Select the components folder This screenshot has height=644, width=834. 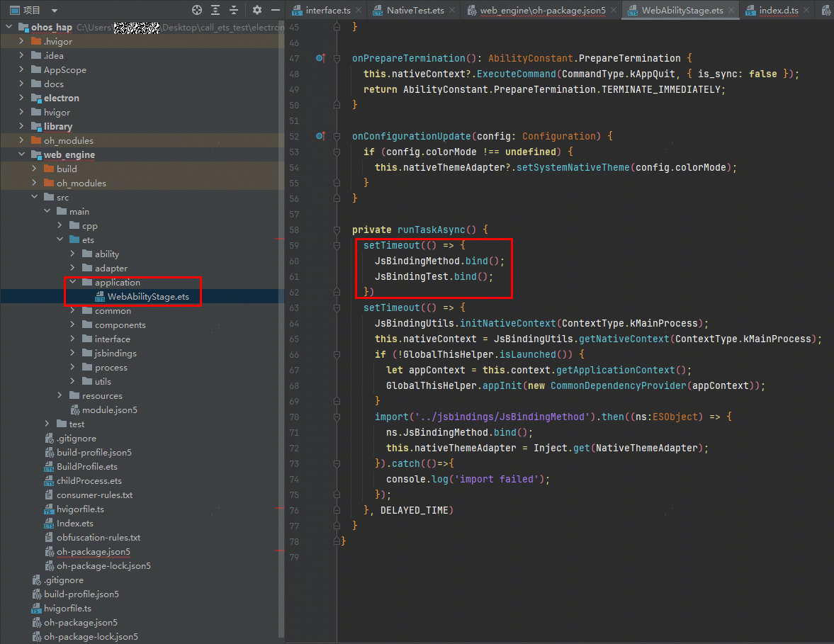click(120, 324)
